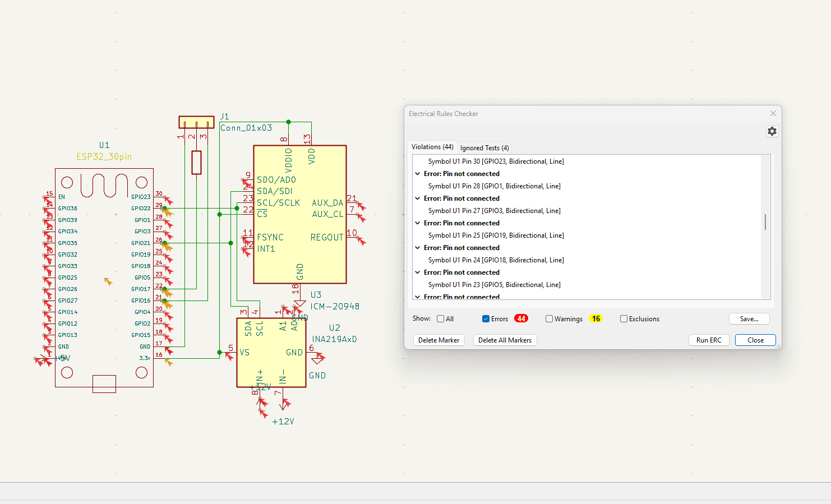Image resolution: width=831 pixels, height=504 pixels.
Task: Click ERC marker on U3 INT1 pin 12
Action: pyautogui.click(x=246, y=252)
